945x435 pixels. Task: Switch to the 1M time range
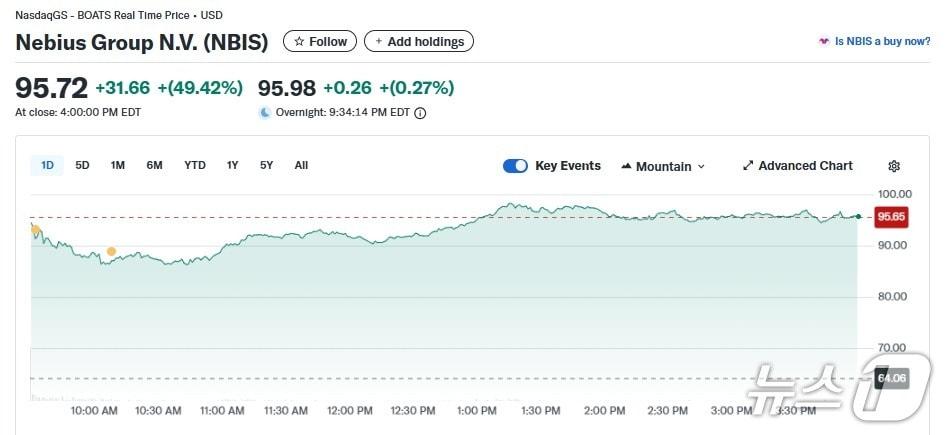(117, 165)
